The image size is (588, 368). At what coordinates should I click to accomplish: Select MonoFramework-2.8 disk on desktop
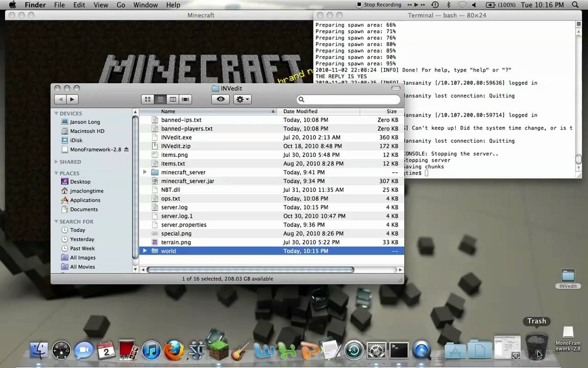[568, 339]
